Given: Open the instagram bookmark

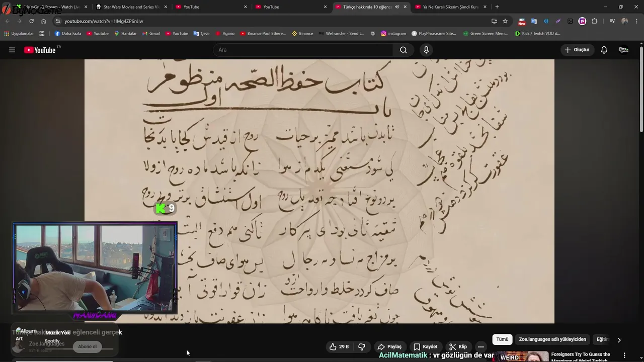Looking at the screenshot, I should click(x=393, y=34).
